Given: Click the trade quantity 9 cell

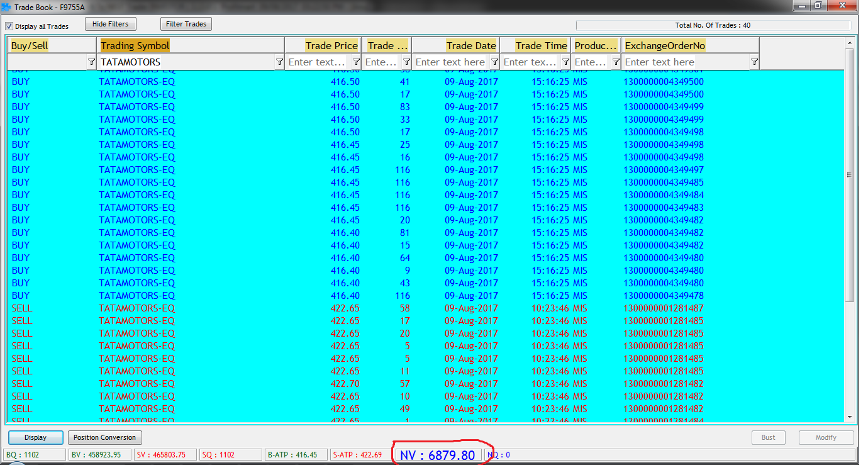Looking at the screenshot, I should 407,271.
